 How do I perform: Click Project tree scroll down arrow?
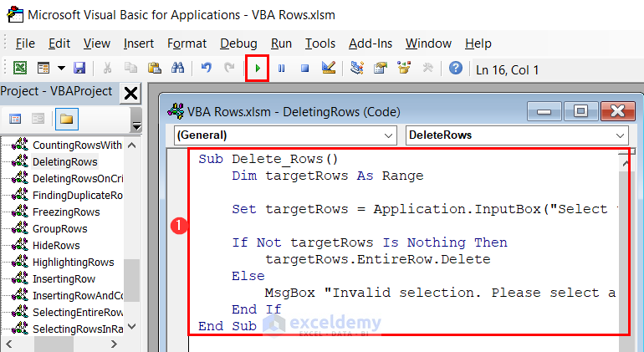(x=132, y=327)
